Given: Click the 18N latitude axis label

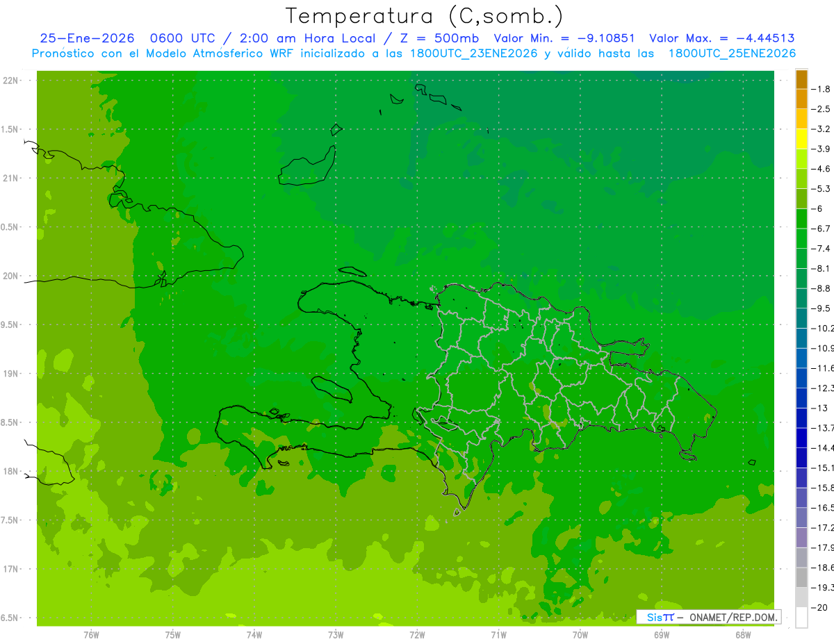Looking at the screenshot, I should coord(11,471).
